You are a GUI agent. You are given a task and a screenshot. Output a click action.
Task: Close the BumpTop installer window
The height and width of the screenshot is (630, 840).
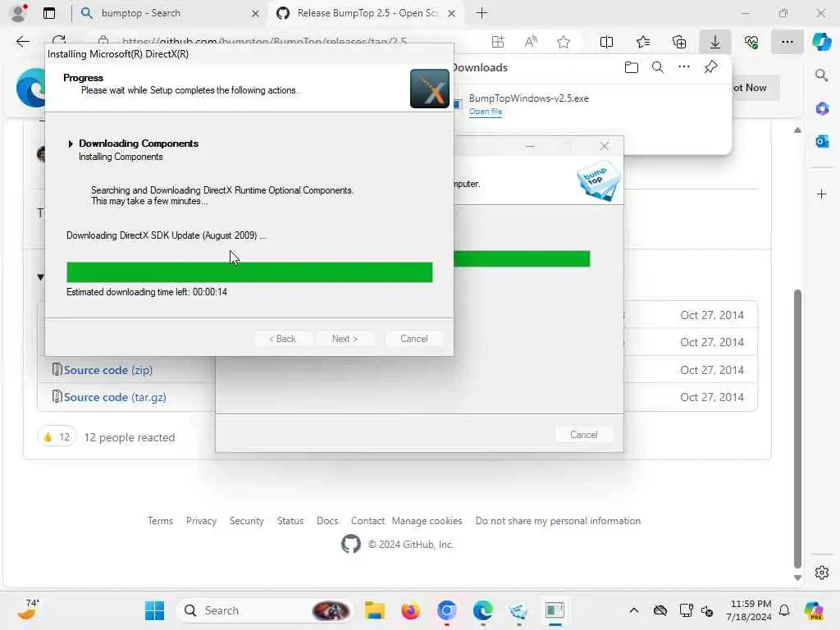coord(605,146)
